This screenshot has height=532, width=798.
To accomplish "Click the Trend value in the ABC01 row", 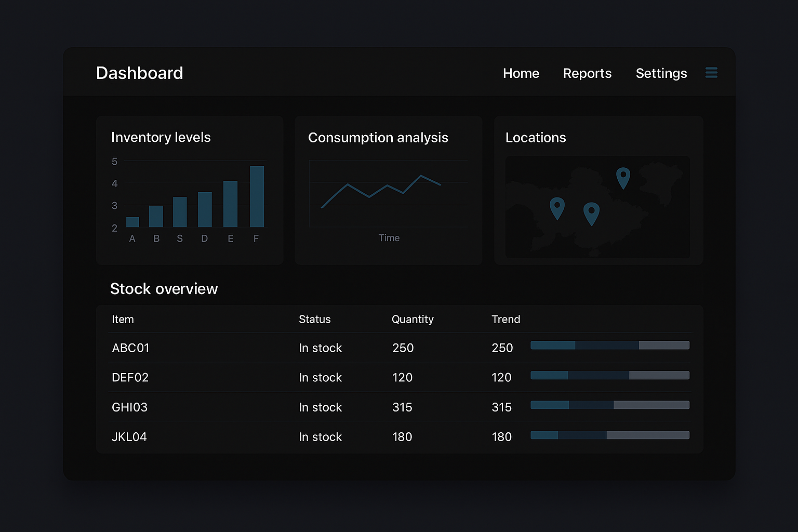I will click(502, 348).
